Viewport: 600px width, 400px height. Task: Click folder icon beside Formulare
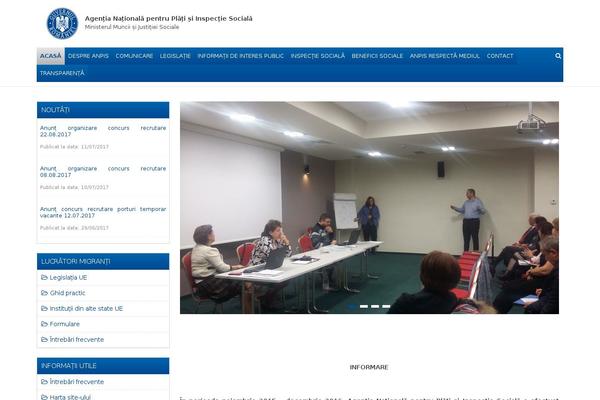(44, 324)
